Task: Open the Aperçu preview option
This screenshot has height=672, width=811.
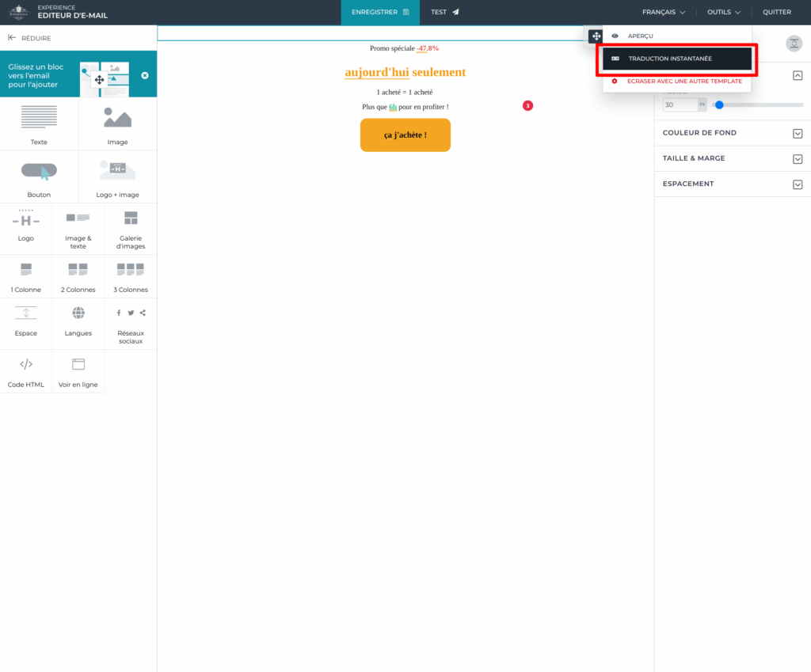Action: (x=642, y=36)
